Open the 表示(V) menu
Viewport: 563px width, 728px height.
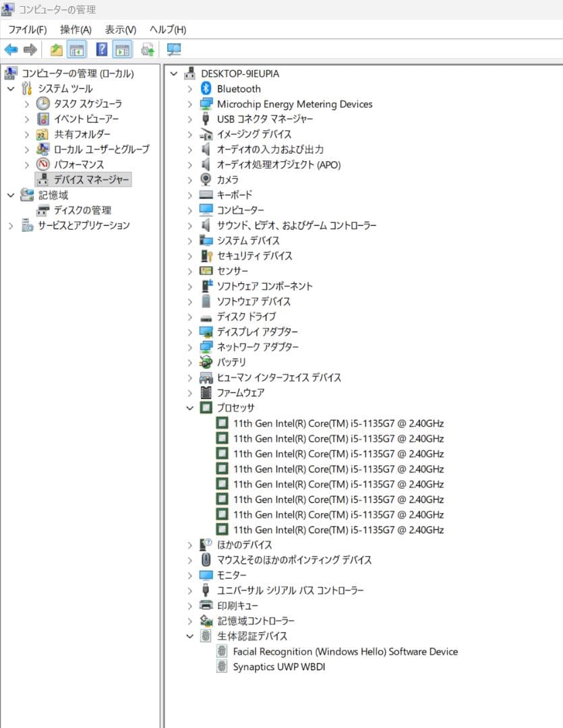coord(119,30)
